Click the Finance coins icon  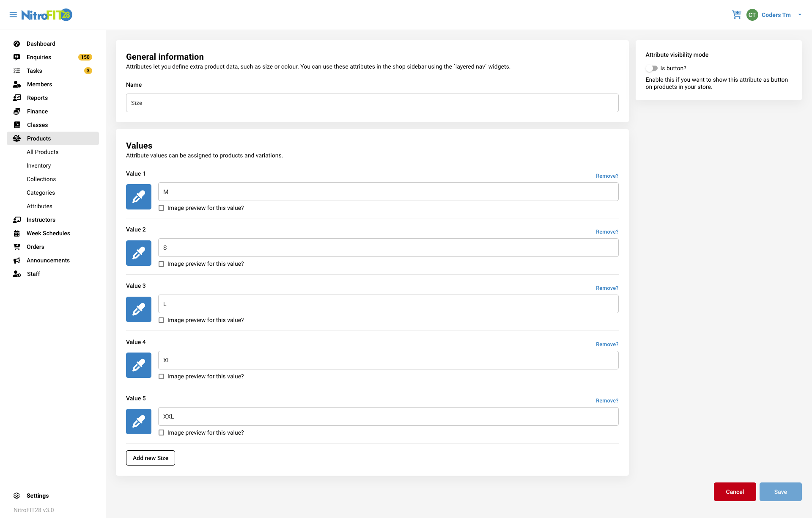[17, 111]
